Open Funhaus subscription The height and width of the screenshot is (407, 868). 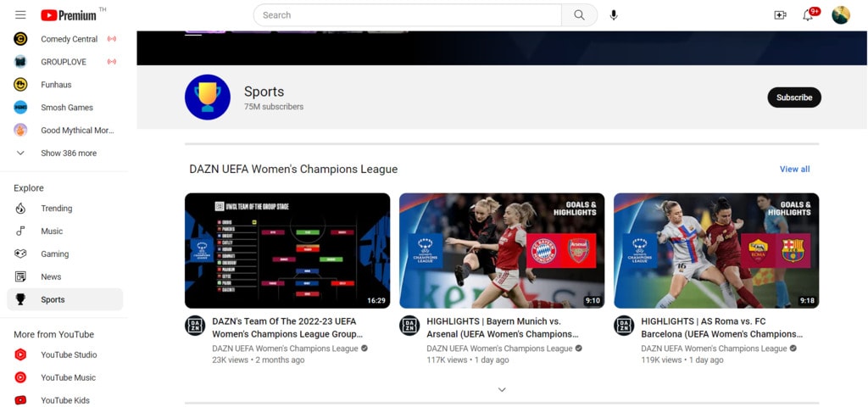[64, 84]
